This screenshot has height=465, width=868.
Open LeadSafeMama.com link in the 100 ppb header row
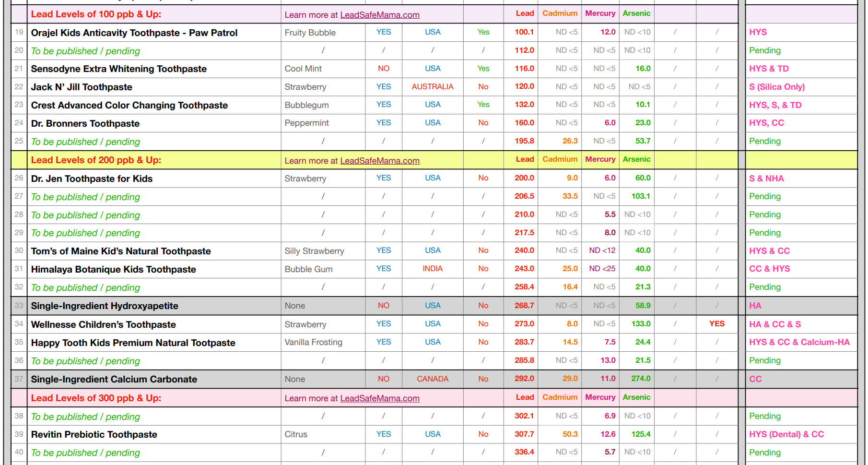click(380, 15)
